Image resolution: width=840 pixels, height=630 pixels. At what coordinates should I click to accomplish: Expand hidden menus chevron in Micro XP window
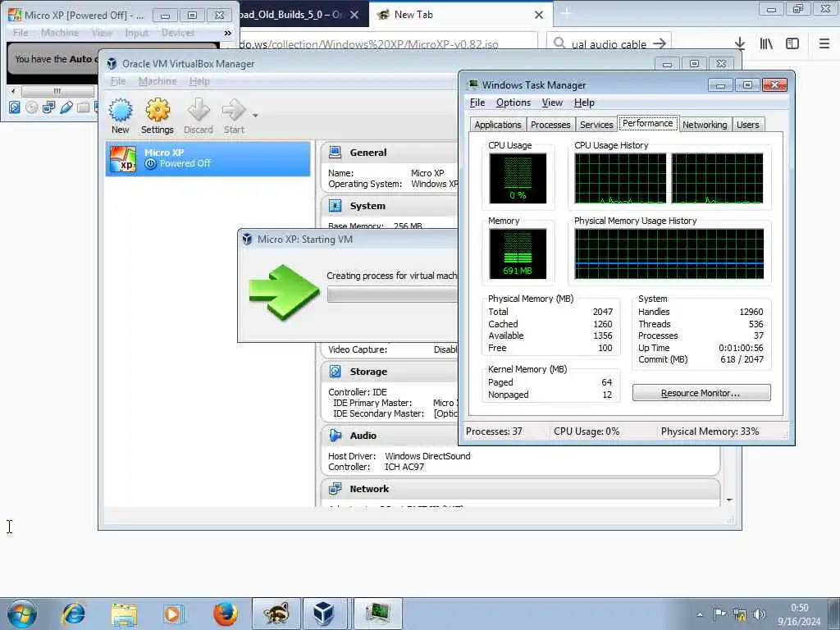pos(228,33)
